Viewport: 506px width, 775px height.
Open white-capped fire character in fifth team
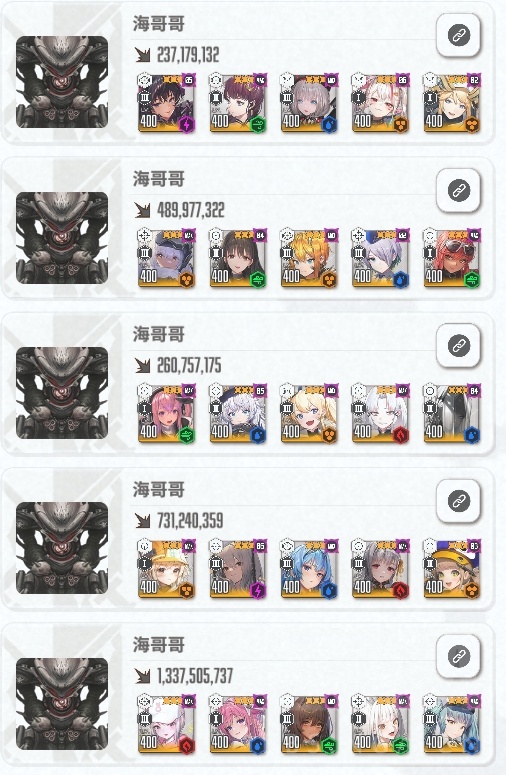[167, 724]
